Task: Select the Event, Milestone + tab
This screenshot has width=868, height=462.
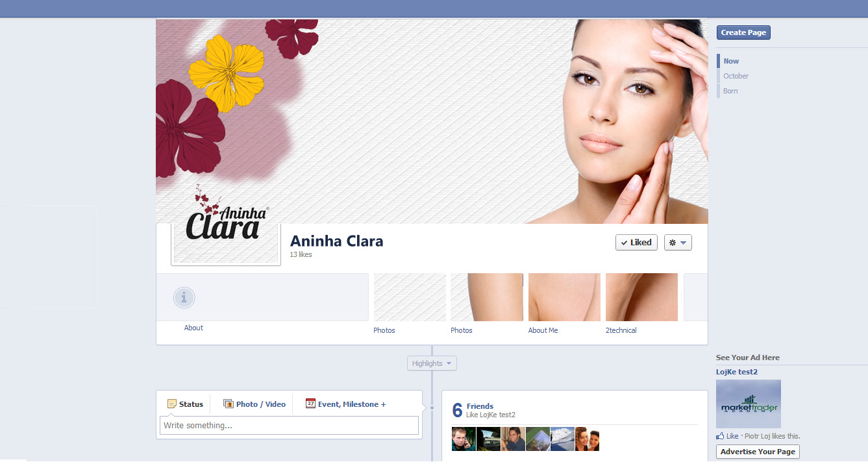Action: [345, 404]
